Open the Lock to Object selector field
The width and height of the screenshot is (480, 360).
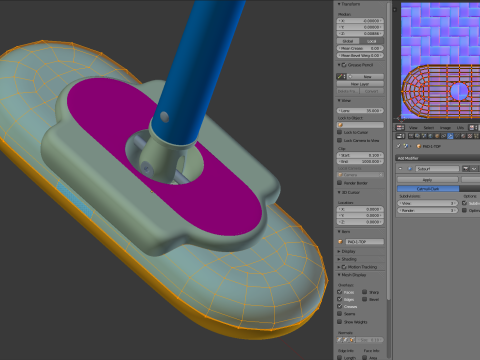point(360,125)
